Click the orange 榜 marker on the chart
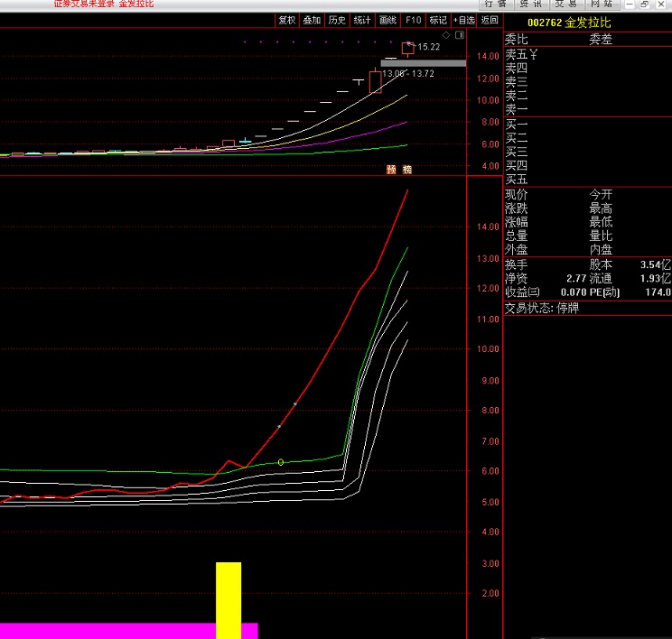Screen dimensions: 672x639 (407, 170)
